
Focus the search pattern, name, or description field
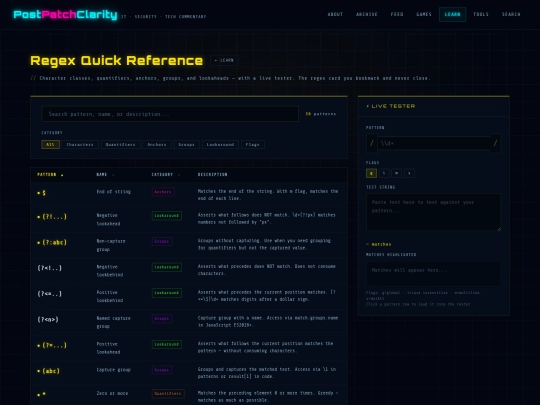click(x=170, y=114)
